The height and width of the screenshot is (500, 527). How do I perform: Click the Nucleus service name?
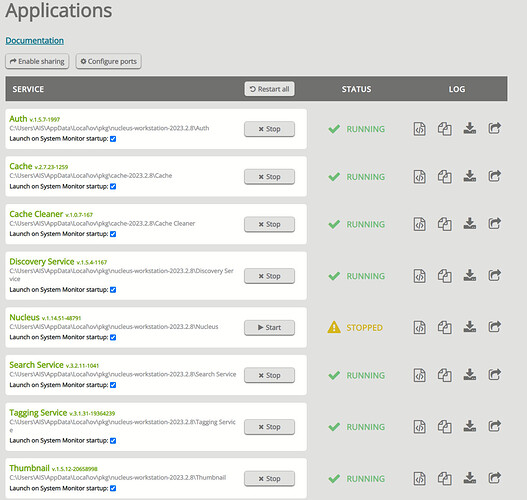[x=25, y=317]
